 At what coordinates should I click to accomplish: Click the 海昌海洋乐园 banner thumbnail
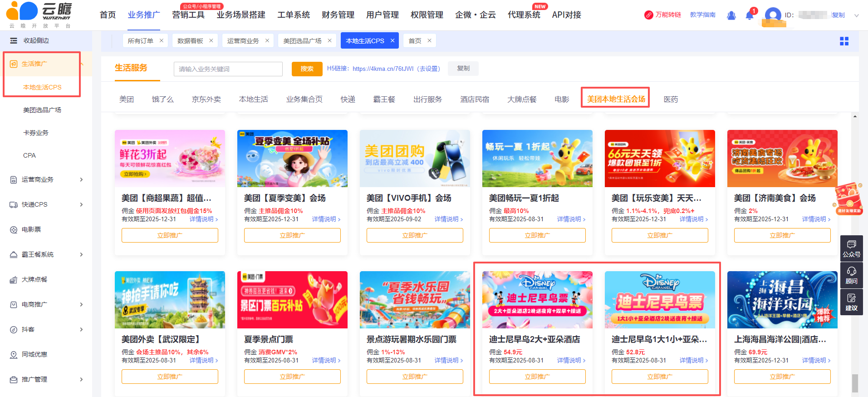[782, 300]
